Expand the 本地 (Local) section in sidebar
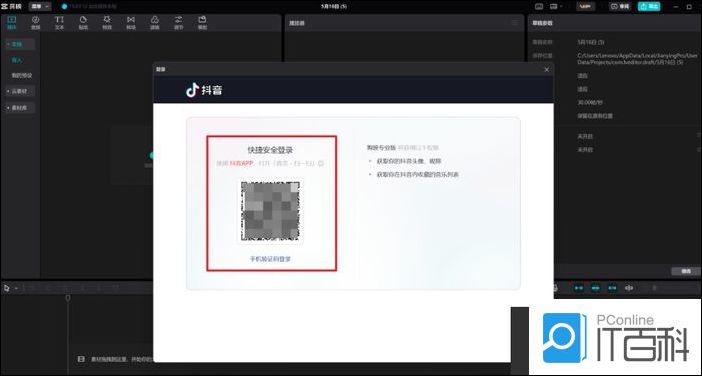The width and height of the screenshot is (702, 376). (19, 44)
